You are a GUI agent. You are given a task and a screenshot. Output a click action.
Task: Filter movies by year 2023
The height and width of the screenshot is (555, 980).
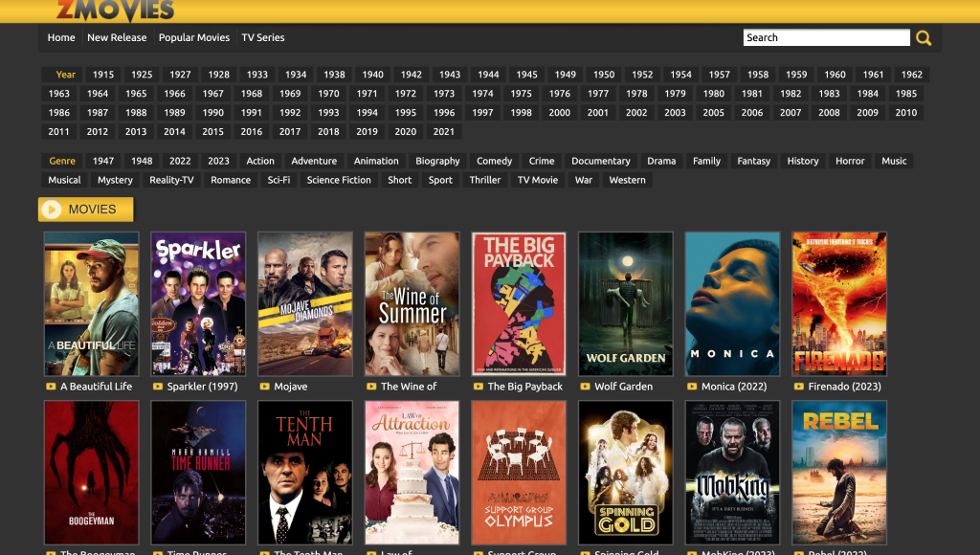point(218,161)
